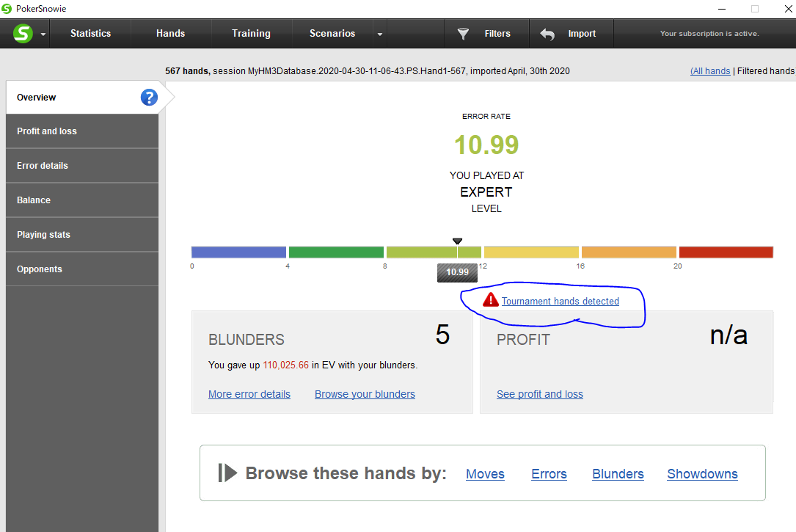Open the blue Overview help question icon

(x=149, y=97)
